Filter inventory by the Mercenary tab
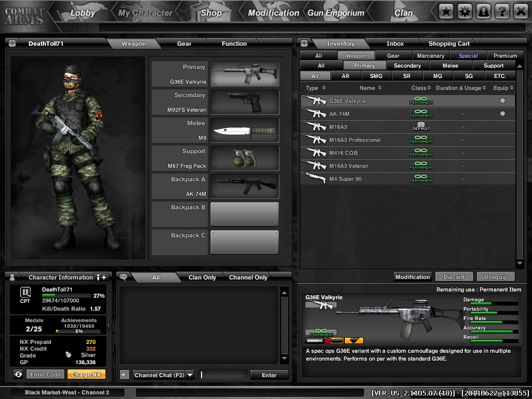The height and width of the screenshot is (399, 532). 431,56
